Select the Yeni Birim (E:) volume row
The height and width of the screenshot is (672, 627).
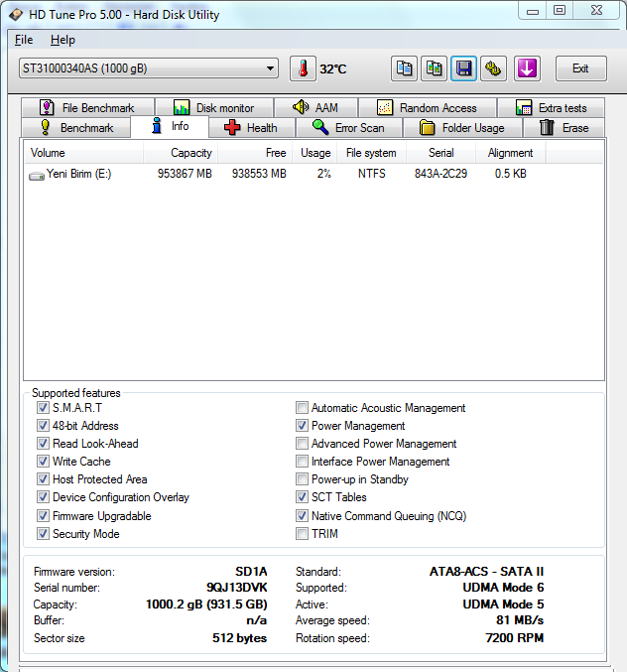pos(71,174)
